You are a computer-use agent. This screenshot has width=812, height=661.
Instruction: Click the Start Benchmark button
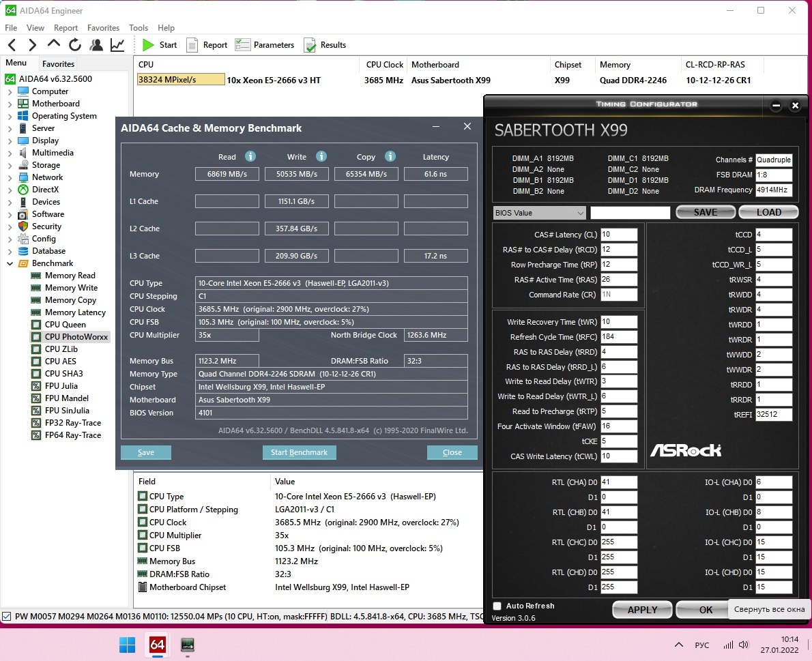coord(300,452)
